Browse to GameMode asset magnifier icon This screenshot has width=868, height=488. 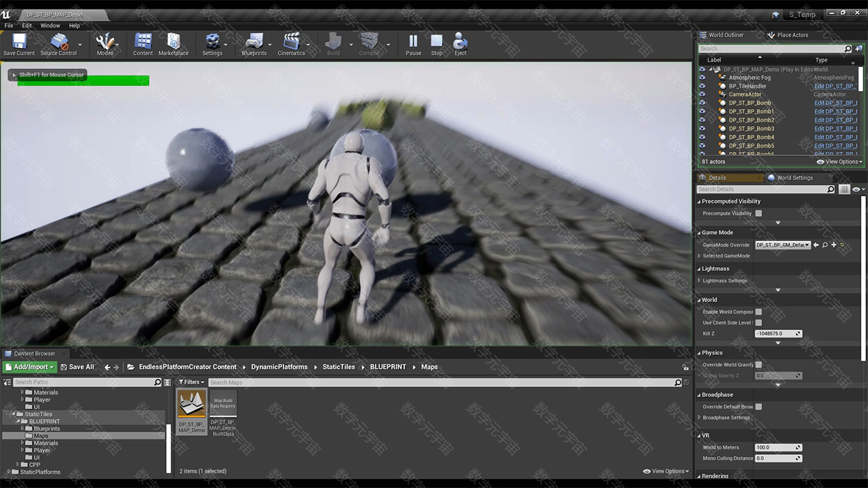click(825, 245)
